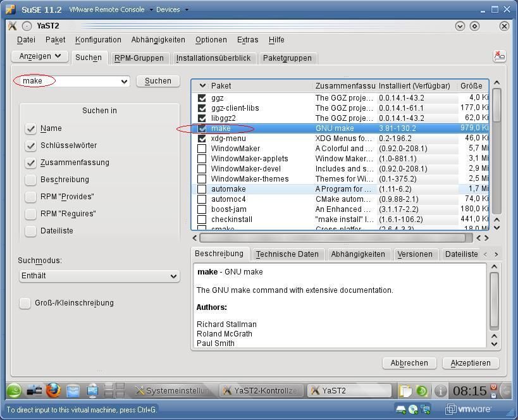Launch Firefox from the panel
The width and height of the screenshot is (518, 420).
tap(53, 391)
